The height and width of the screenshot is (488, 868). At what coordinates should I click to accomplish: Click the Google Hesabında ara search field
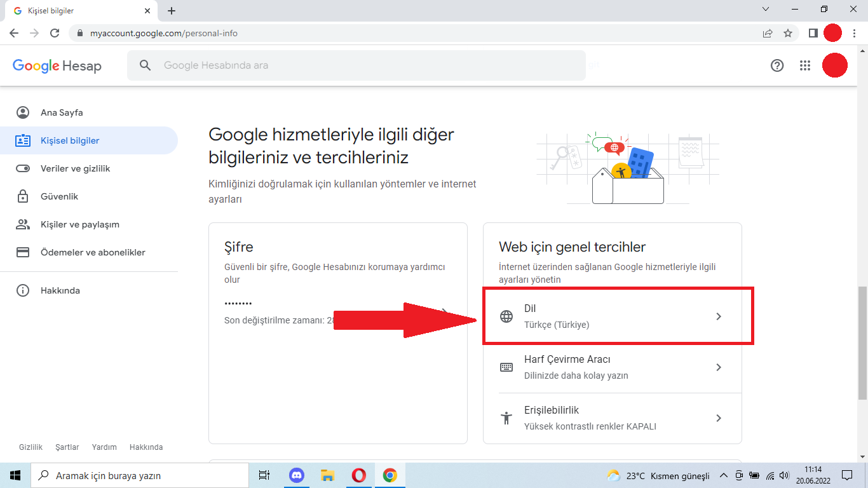pyautogui.click(x=356, y=65)
